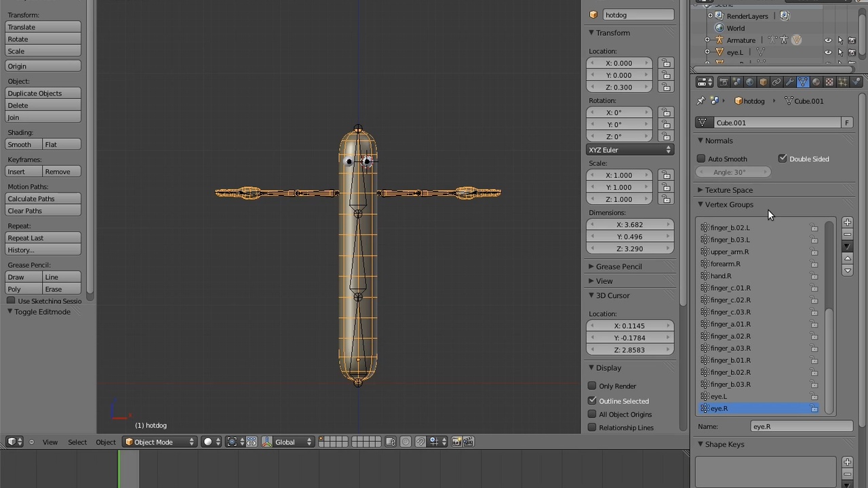The image size is (868, 488).
Task: Open the World properties tab
Action: tap(750, 82)
